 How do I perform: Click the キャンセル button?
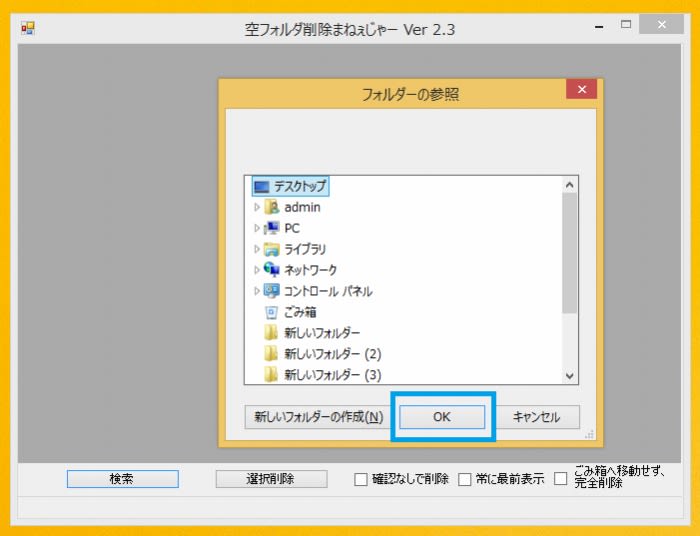coord(536,417)
